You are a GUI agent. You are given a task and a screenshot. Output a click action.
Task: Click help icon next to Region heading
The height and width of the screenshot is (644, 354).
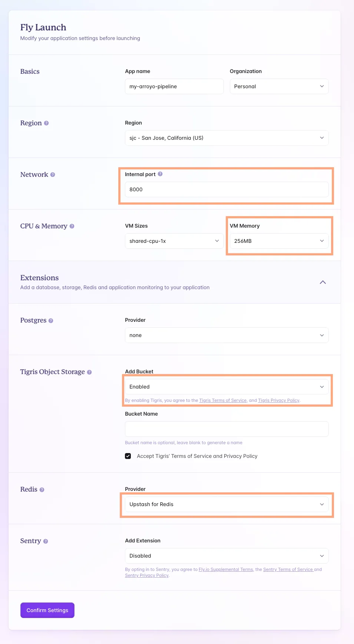(46, 123)
